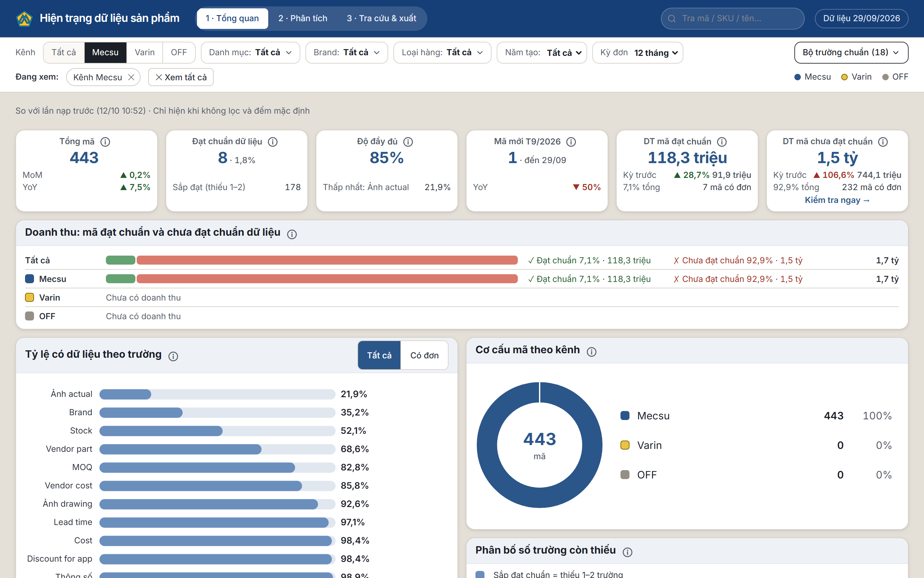Select Varin channel filter

coord(145,52)
